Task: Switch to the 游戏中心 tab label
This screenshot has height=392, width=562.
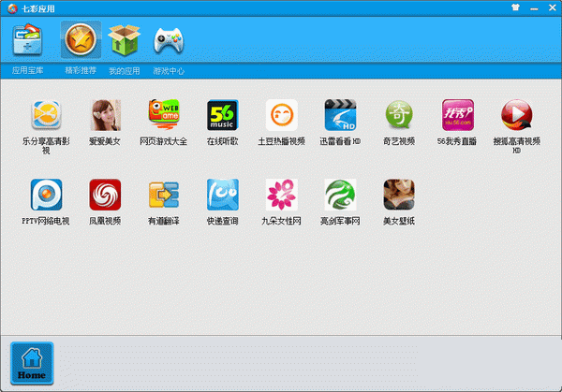Action: click(169, 71)
